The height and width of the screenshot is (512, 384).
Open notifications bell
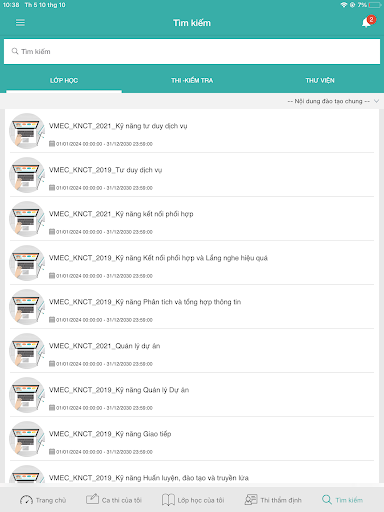366,23
